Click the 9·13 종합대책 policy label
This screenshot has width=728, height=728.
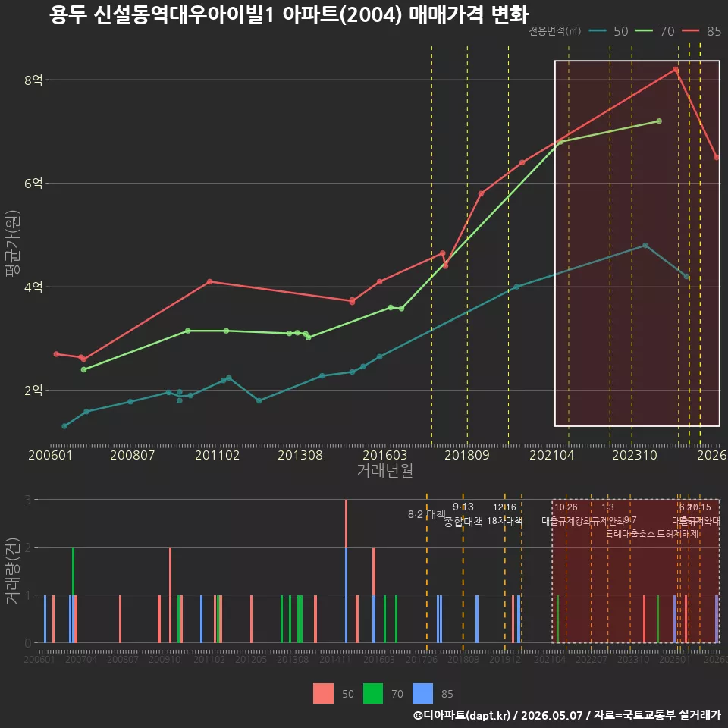coord(463,514)
